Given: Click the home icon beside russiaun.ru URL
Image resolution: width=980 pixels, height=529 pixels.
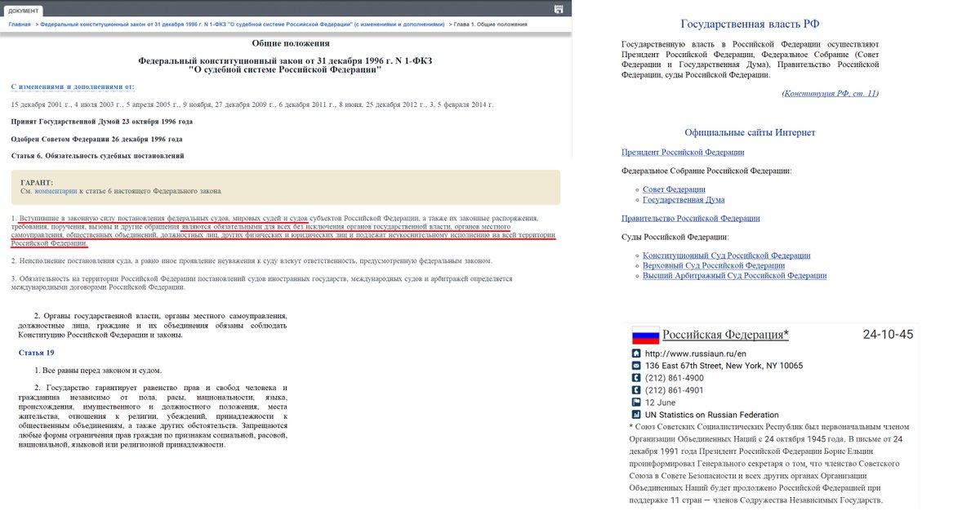Looking at the screenshot, I should click(x=636, y=353).
